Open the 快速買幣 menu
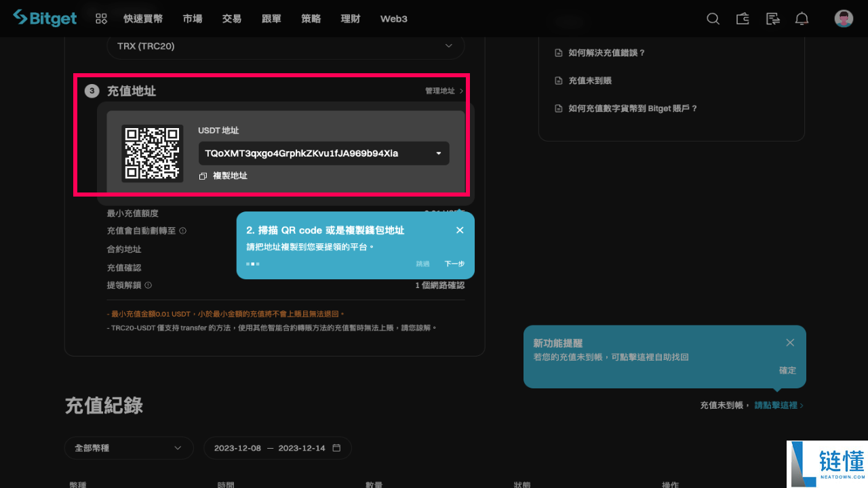 [143, 19]
